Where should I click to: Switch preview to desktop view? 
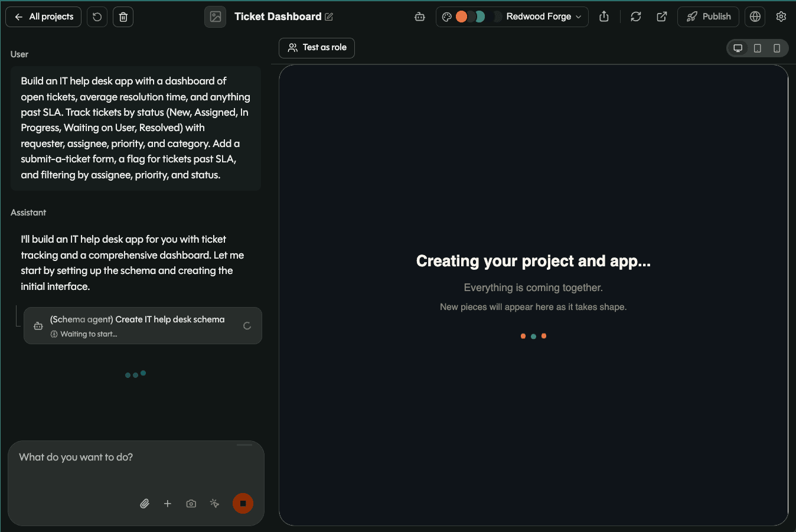click(738, 48)
